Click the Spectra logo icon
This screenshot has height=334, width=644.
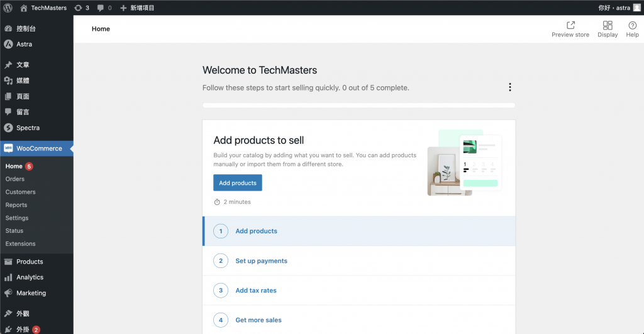(x=8, y=128)
